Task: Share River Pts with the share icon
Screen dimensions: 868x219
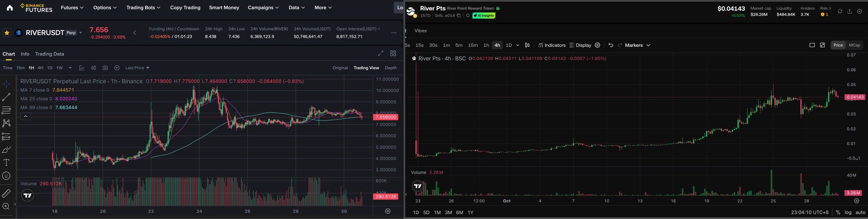Action: tap(849, 11)
